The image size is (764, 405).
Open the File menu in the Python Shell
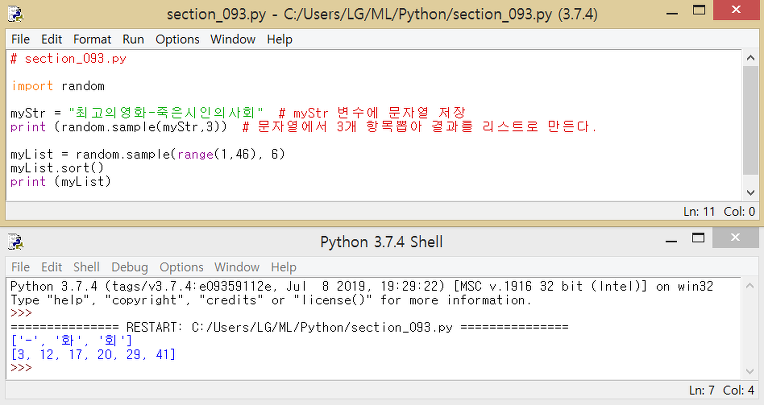click(20, 267)
